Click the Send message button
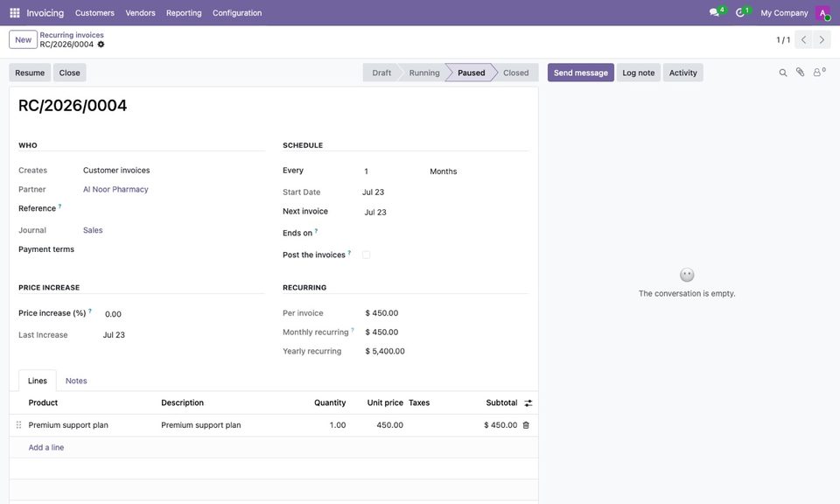The height and width of the screenshot is (504, 840). coord(581,73)
